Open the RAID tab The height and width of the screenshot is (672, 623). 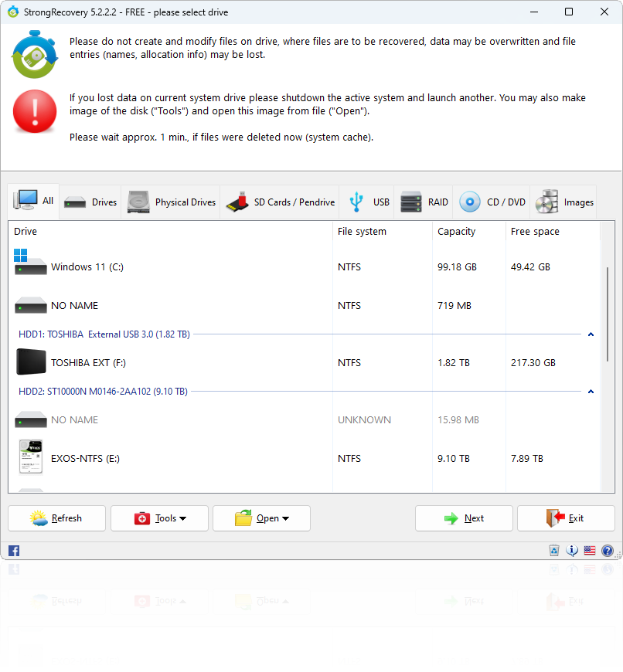(x=424, y=202)
